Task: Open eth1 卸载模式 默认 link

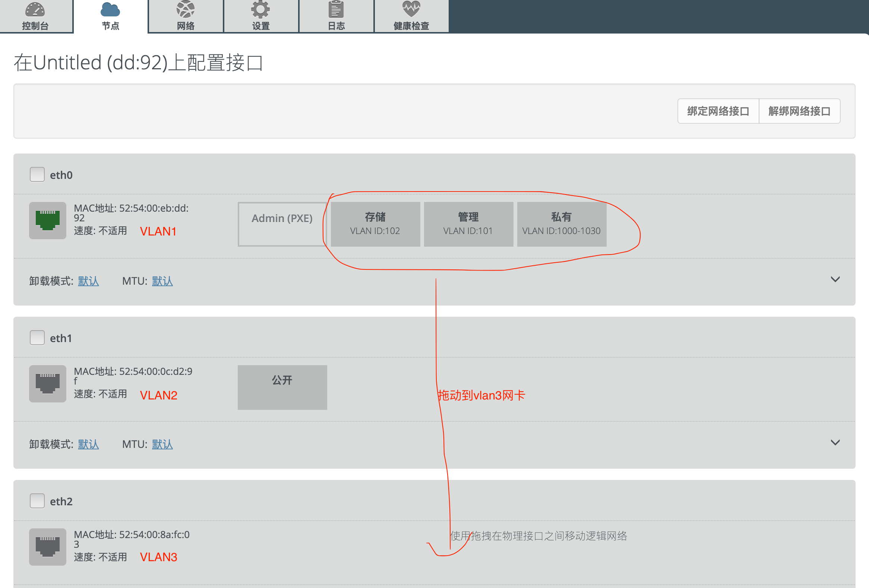Action: [88, 445]
